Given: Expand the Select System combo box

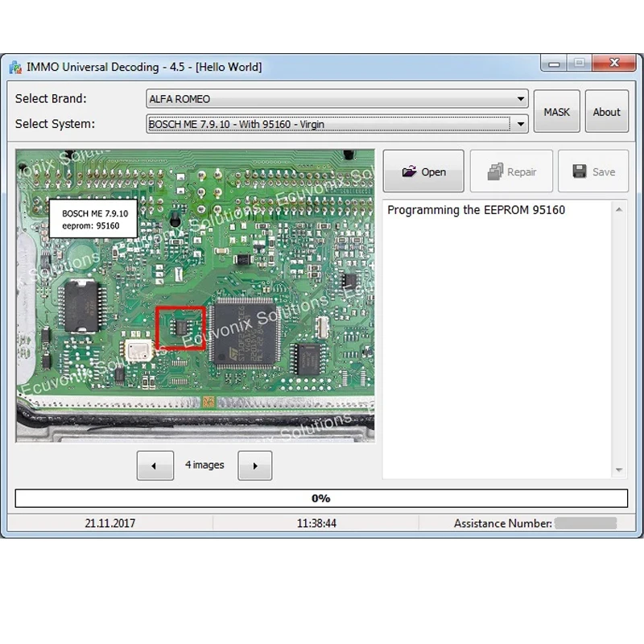Looking at the screenshot, I should coord(337,124).
